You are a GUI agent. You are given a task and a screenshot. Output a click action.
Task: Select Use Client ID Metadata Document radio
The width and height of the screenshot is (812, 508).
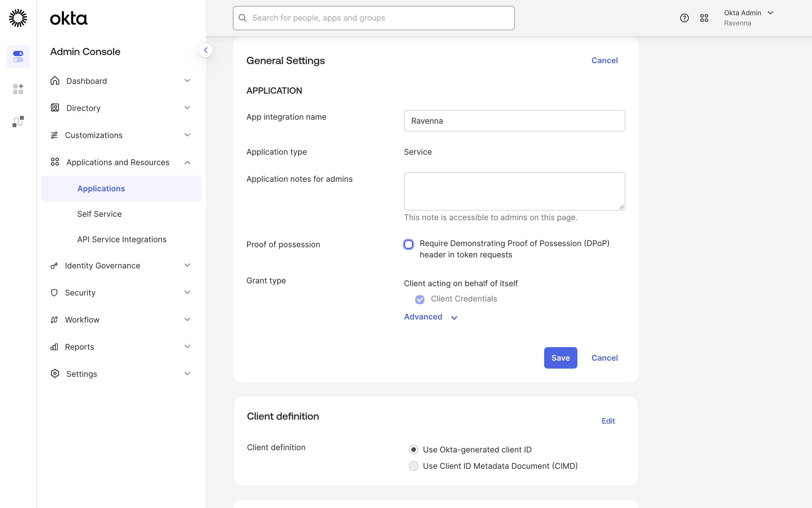pos(413,466)
